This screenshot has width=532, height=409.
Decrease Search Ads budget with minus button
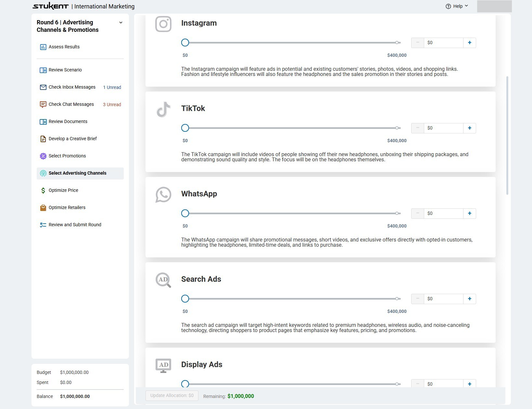pyautogui.click(x=418, y=299)
